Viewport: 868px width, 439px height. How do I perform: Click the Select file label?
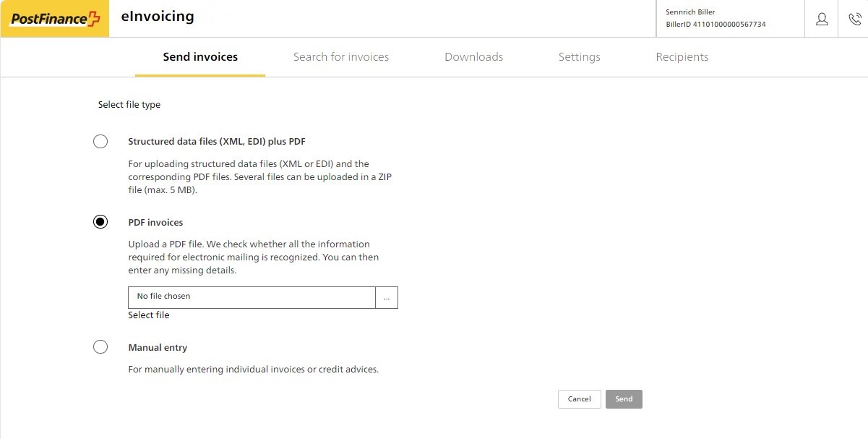(x=149, y=315)
